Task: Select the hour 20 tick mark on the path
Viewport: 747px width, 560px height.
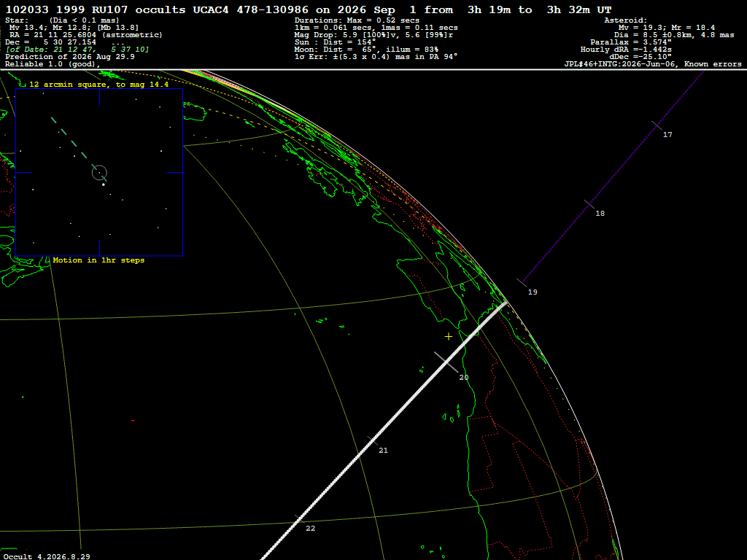Action: pyautogui.click(x=446, y=362)
